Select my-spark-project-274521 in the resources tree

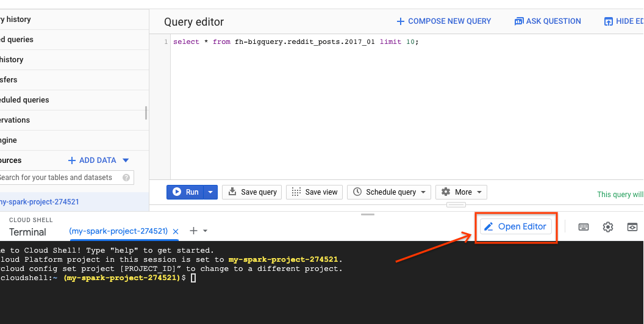pyautogui.click(x=40, y=202)
